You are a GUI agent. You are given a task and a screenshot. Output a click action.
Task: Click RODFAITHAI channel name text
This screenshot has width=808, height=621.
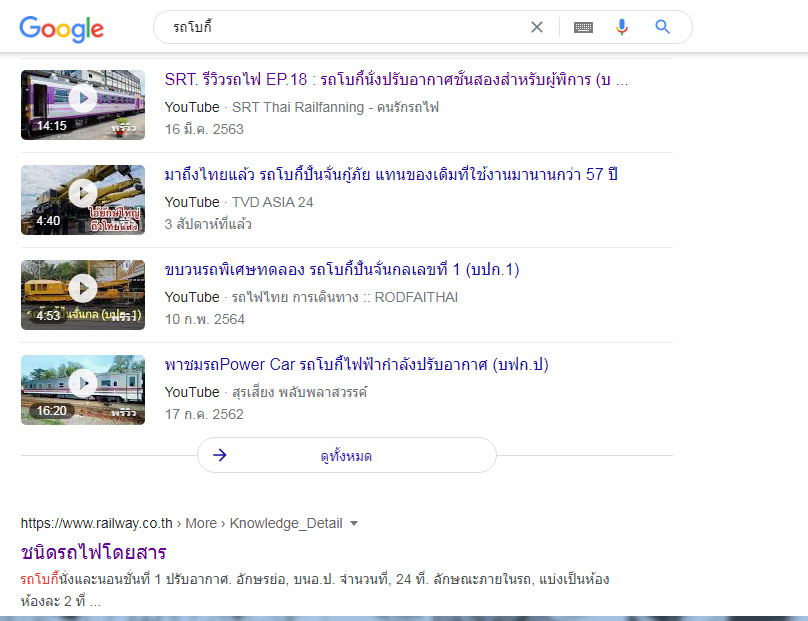tap(345, 297)
